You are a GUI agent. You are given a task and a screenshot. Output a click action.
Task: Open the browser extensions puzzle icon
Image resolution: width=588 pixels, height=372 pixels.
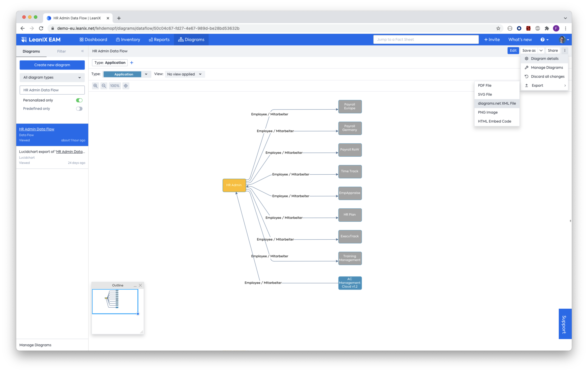[x=547, y=28]
